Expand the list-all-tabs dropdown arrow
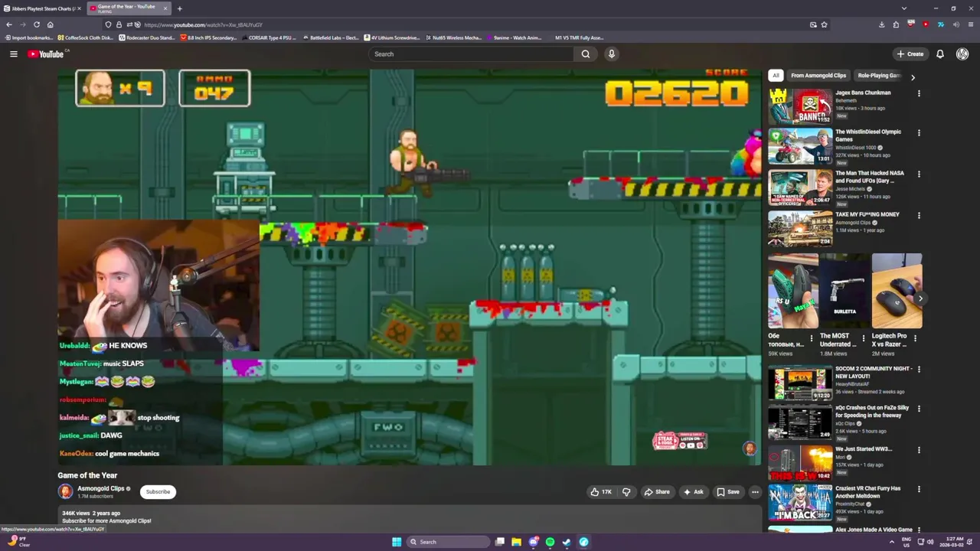This screenshot has height=551, width=980. [903, 8]
